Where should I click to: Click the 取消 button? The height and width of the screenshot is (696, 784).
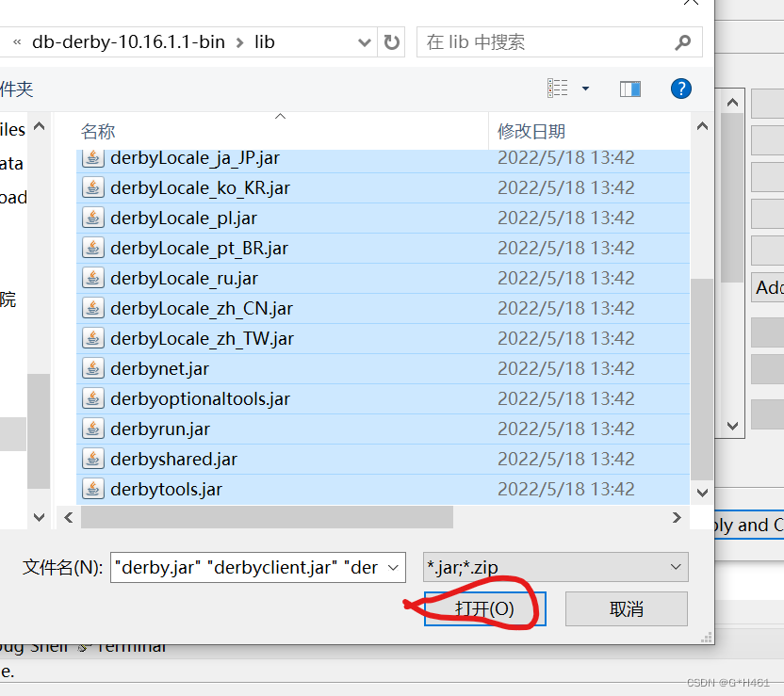[x=626, y=608]
